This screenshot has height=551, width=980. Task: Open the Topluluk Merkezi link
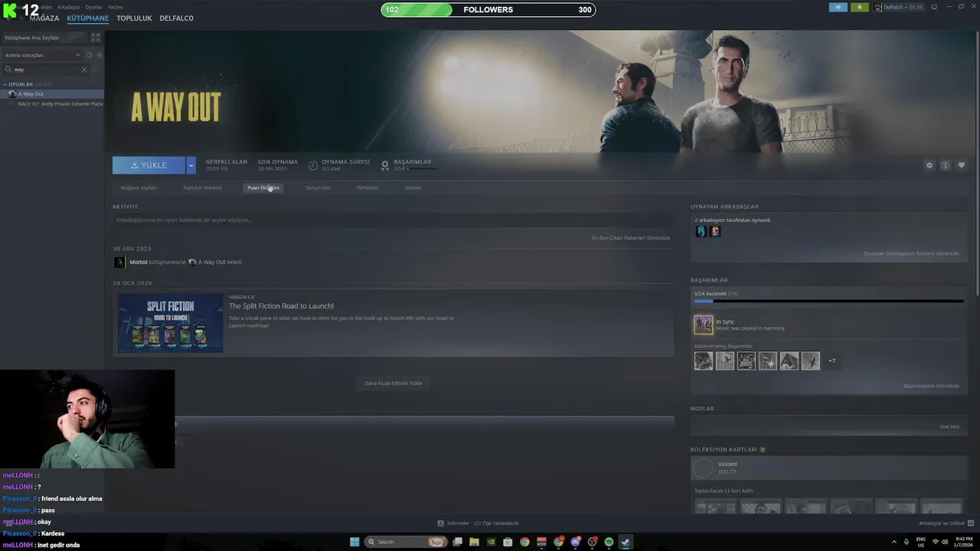(202, 187)
